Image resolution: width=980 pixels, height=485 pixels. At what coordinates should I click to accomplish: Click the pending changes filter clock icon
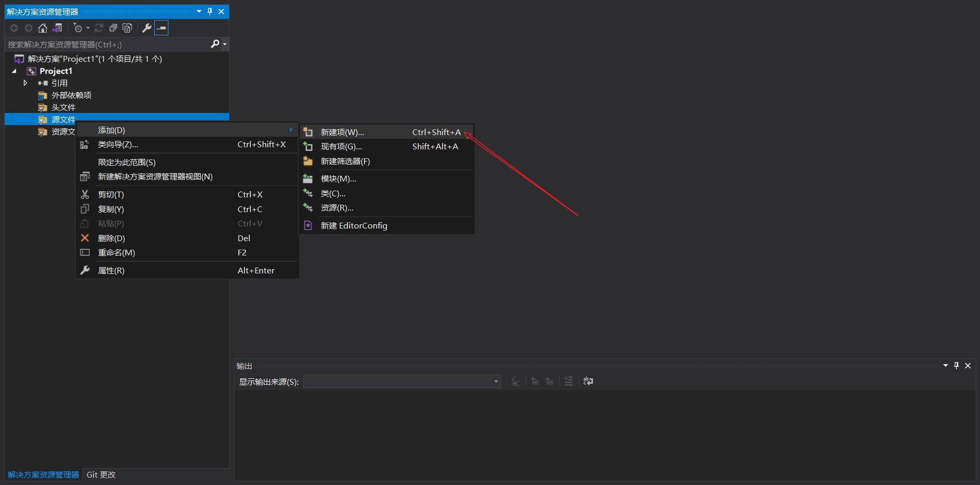[x=78, y=28]
